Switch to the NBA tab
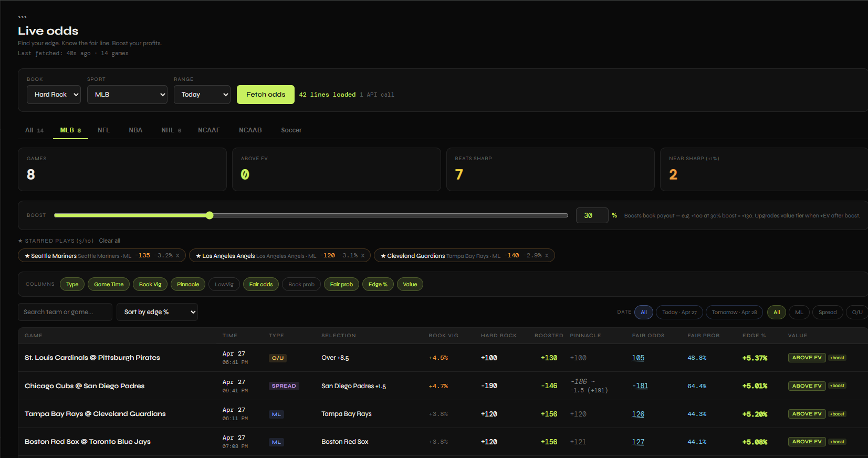Viewport: 868px width, 458px height. coord(135,130)
